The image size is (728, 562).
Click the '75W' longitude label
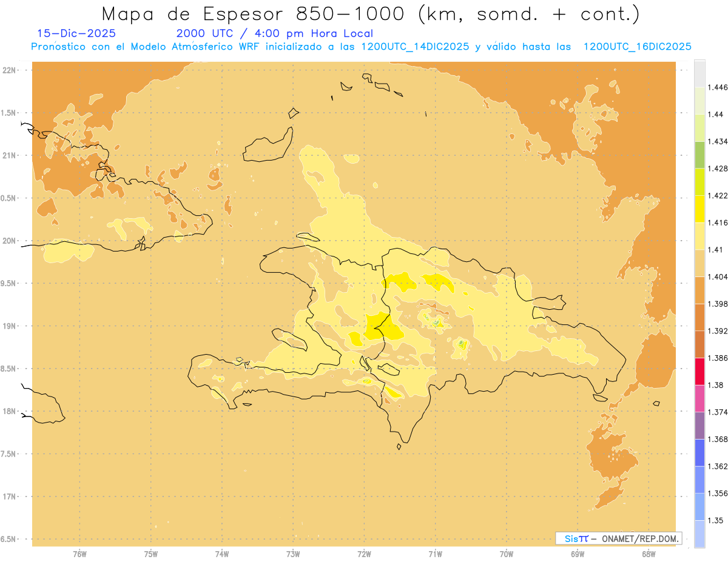tap(150, 555)
